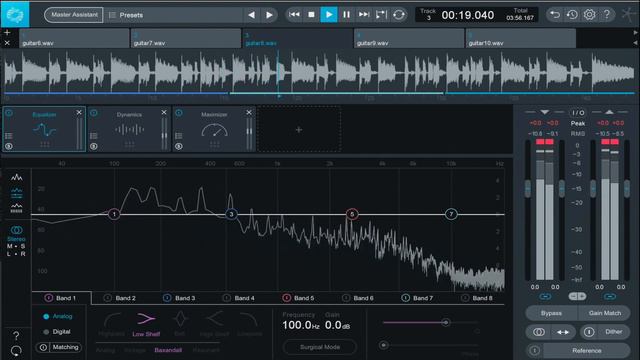
Task: Skip to next track
Action: click(x=363, y=15)
